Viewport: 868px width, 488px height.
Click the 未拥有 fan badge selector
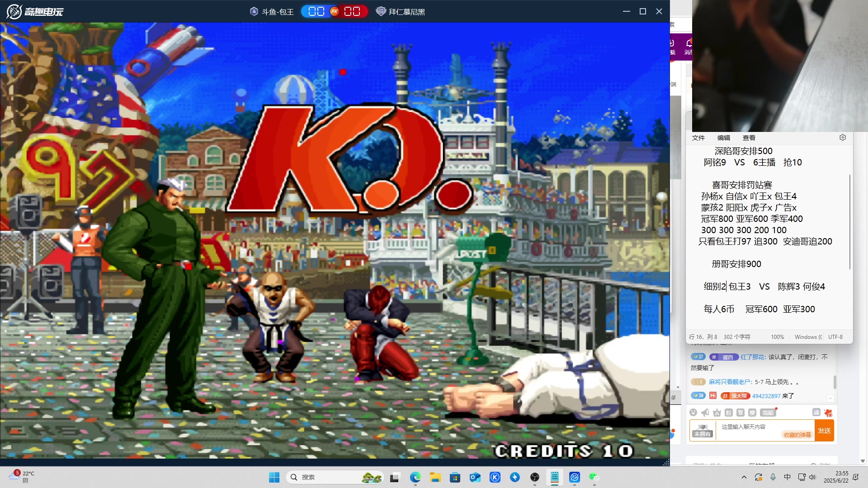pos(703,431)
